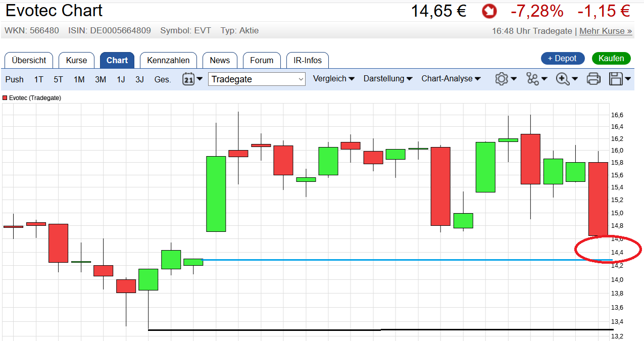Select the 3M timeframe

pyautogui.click(x=101, y=79)
